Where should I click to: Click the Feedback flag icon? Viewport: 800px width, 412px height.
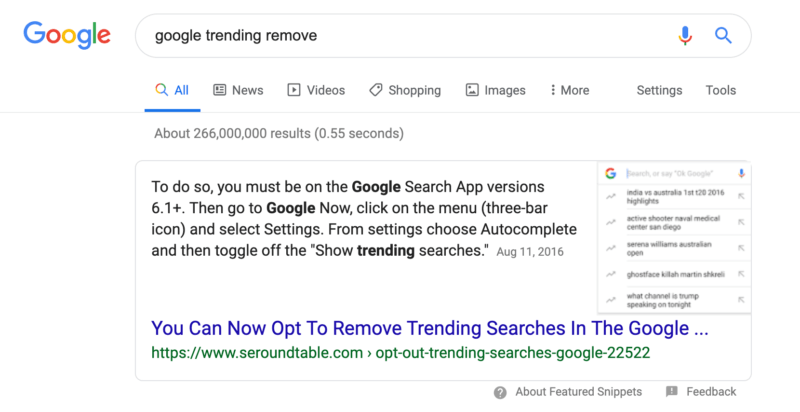point(672,392)
